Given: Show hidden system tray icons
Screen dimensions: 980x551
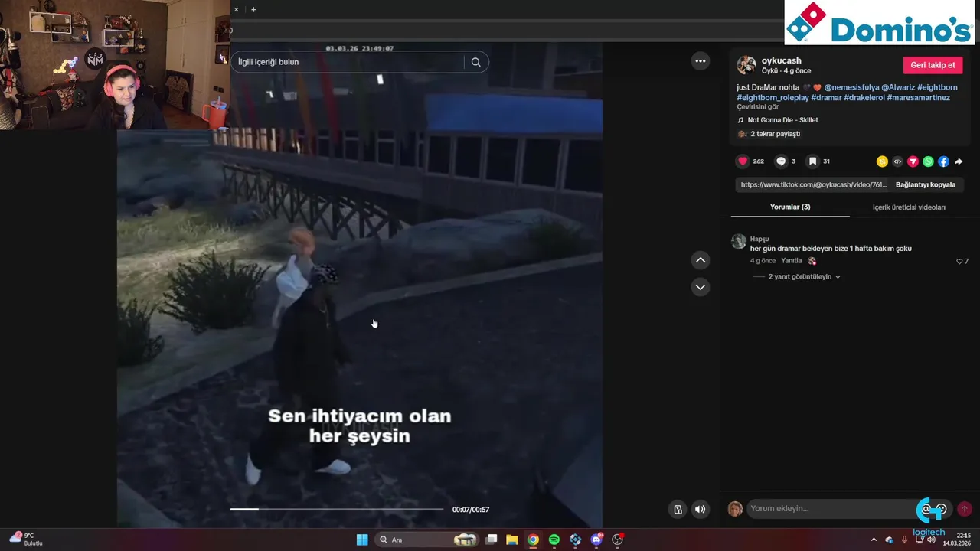Looking at the screenshot, I should pyautogui.click(x=874, y=540).
